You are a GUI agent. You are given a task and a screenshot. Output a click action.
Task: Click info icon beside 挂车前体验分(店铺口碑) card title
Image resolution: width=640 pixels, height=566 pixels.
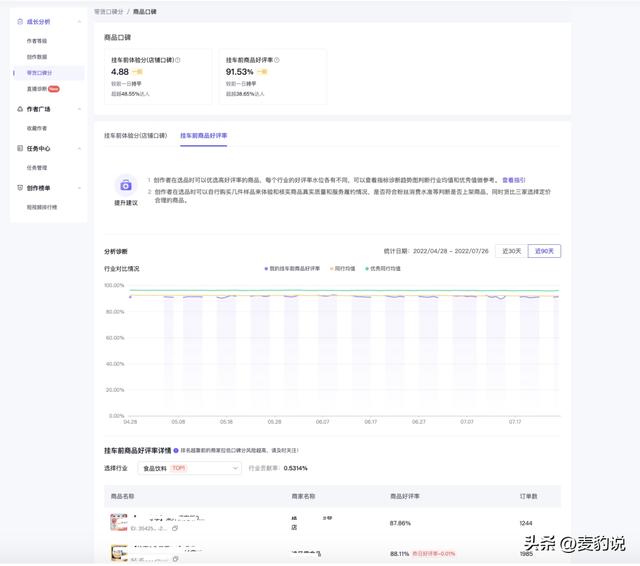pyautogui.click(x=178, y=60)
